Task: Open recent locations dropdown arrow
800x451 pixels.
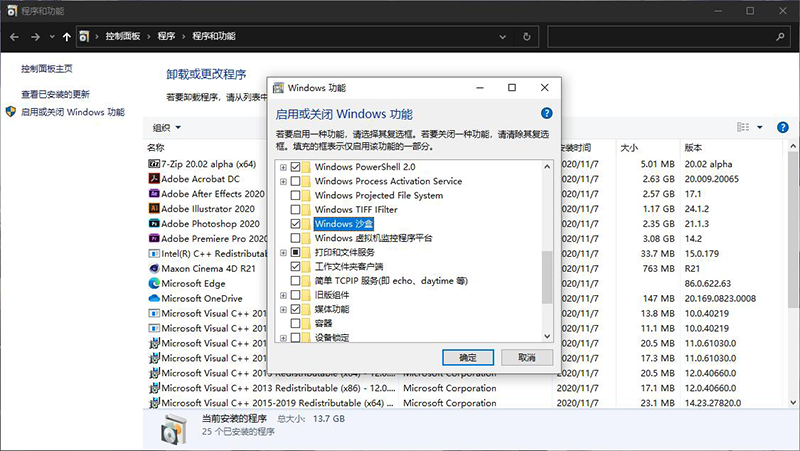Action: [52, 37]
